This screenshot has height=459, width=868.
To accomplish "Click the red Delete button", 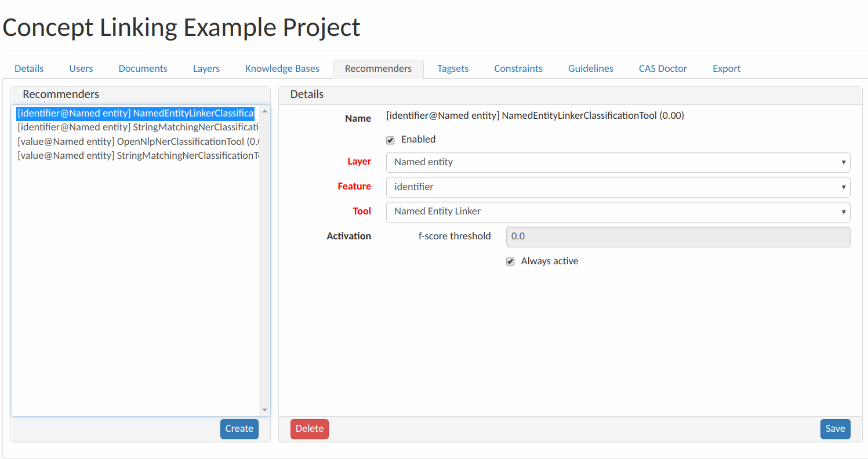I will click(x=310, y=429).
